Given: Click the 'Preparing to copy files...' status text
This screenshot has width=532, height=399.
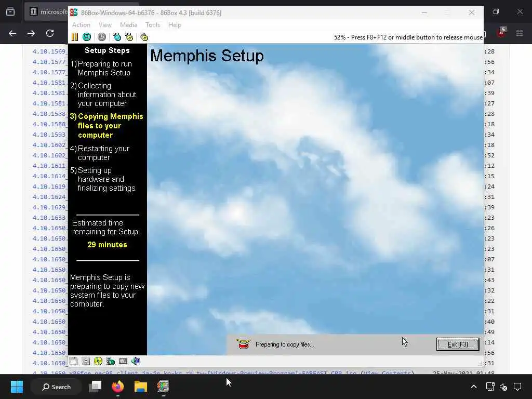Looking at the screenshot, I should [x=285, y=344].
